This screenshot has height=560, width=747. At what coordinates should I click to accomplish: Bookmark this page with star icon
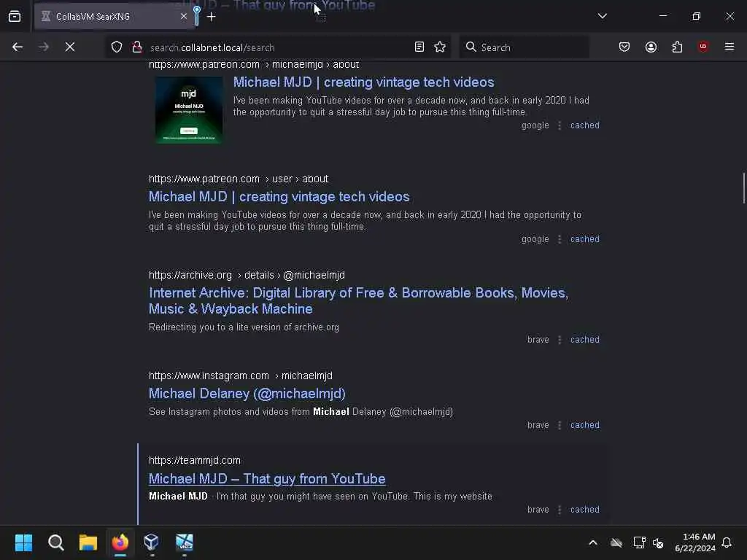point(440,47)
